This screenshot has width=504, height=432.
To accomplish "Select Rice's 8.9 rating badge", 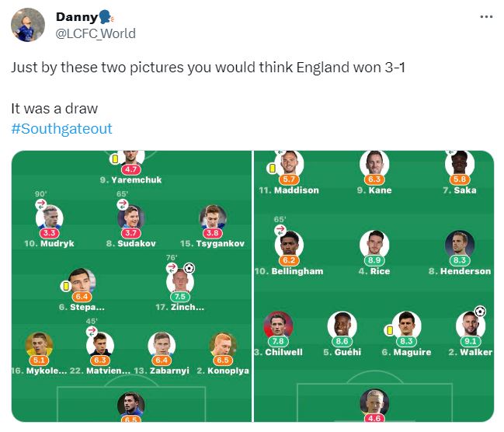I will pyautogui.click(x=374, y=260).
